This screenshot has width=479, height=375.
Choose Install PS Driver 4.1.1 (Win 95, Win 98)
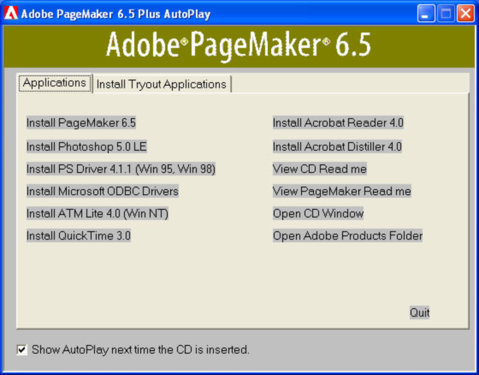121,169
